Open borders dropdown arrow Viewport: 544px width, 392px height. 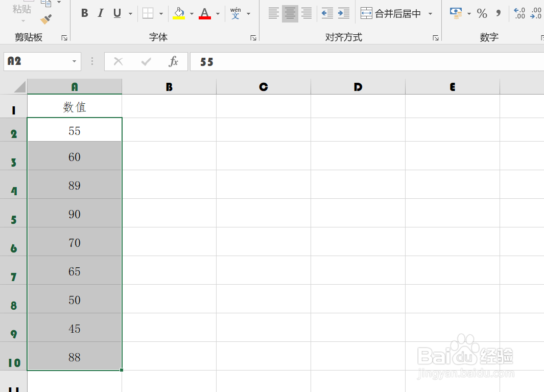[161, 14]
